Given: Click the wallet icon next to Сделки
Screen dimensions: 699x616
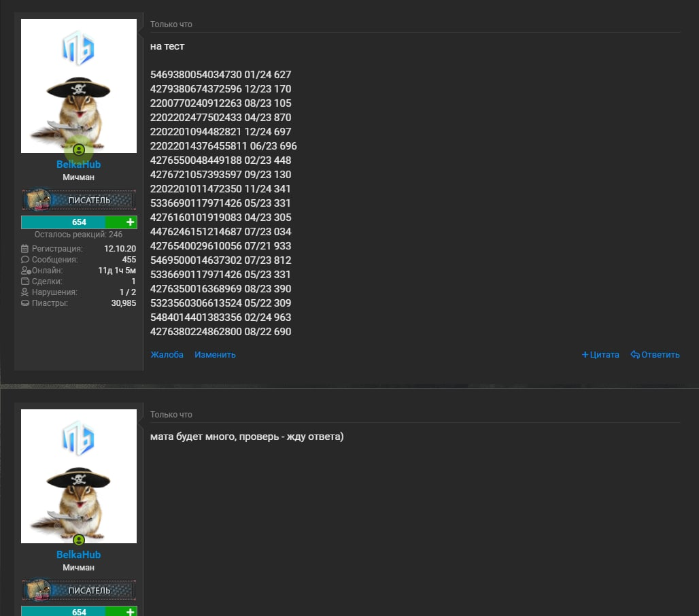Looking at the screenshot, I should tap(25, 281).
